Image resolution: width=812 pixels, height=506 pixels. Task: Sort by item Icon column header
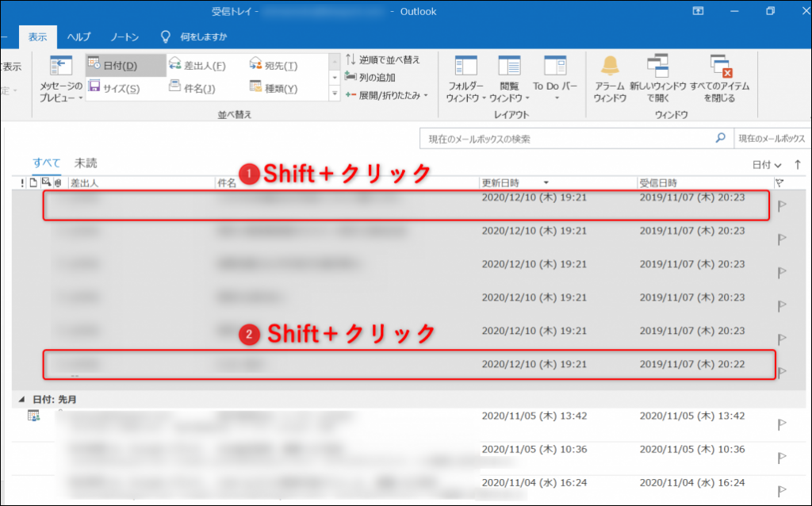point(33,183)
